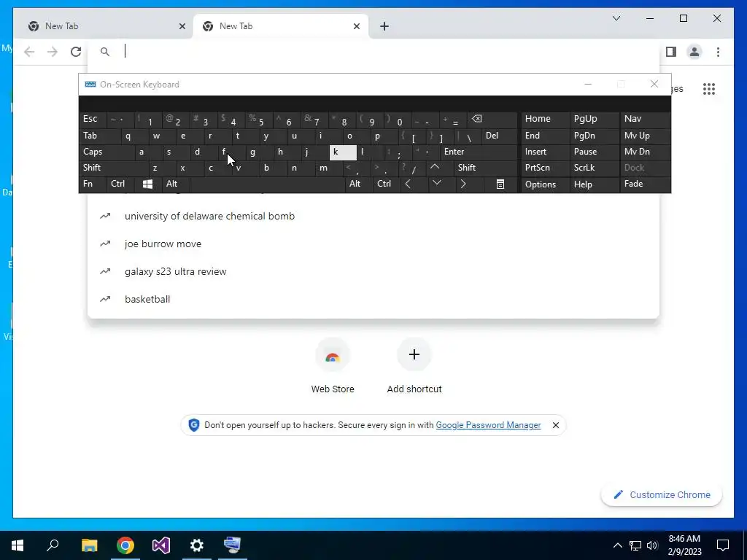Tap the Del key on On-Screen Keyboard
This screenshot has height=560, width=747.
pos(499,136)
